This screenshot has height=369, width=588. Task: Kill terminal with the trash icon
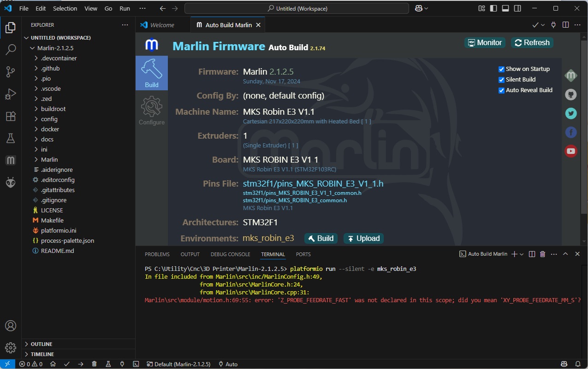tap(542, 254)
